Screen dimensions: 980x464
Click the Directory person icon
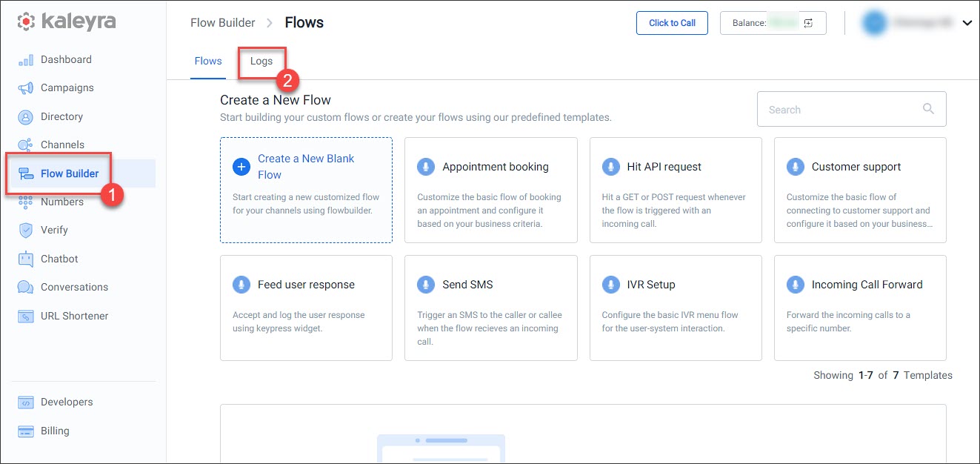26,117
